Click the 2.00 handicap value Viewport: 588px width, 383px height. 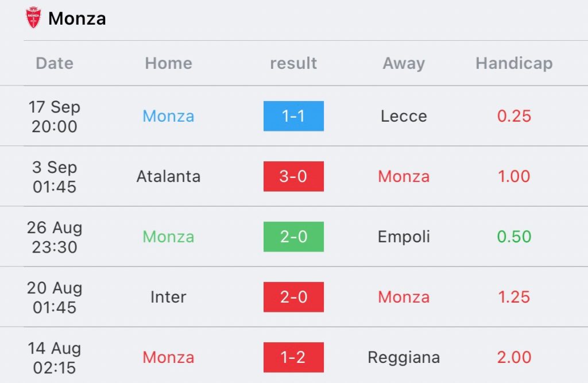(x=514, y=357)
